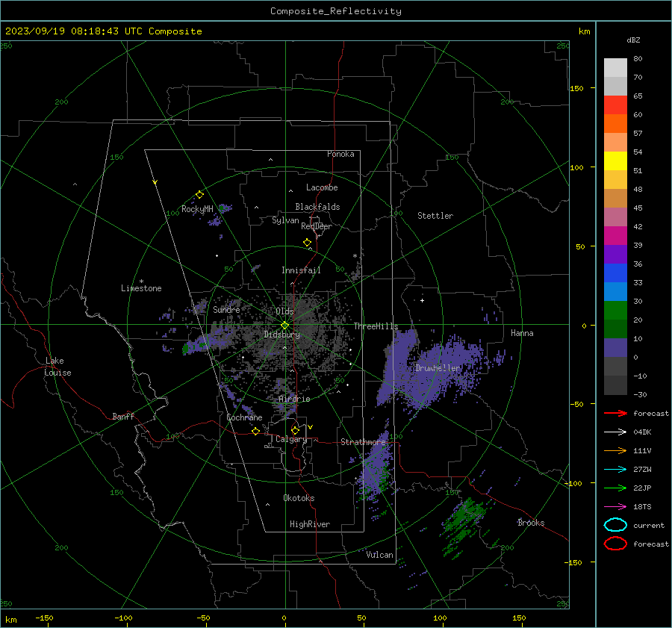Viewport: 672px width, 628px height.
Task: Click the Ponoka label
Action: pos(340,155)
